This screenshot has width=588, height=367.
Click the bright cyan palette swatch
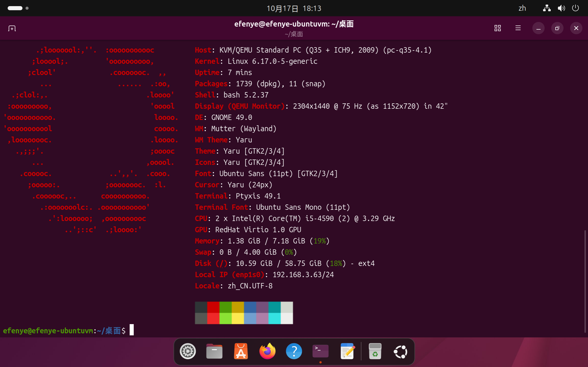coord(274,319)
